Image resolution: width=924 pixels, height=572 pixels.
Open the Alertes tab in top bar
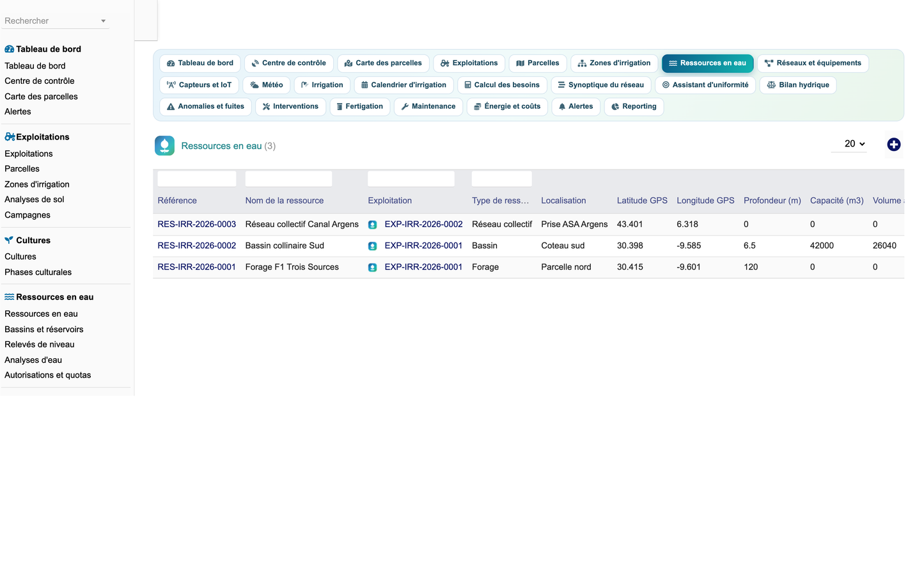pyautogui.click(x=576, y=107)
